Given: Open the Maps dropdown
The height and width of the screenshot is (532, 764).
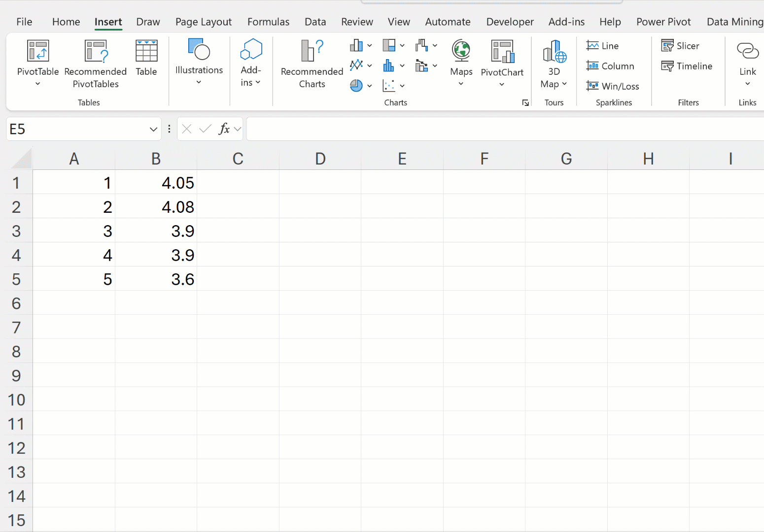Looking at the screenshot, I should [461, 84].
